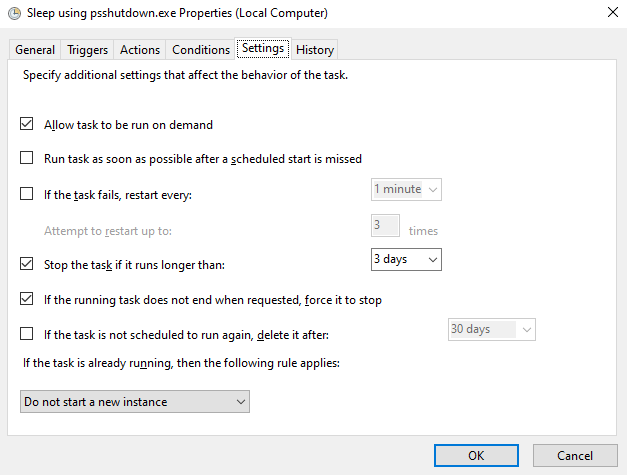Go to the Actions tab
Viewport: 627px width, 475px height.
pyautogui.click(x=140, y=50)
